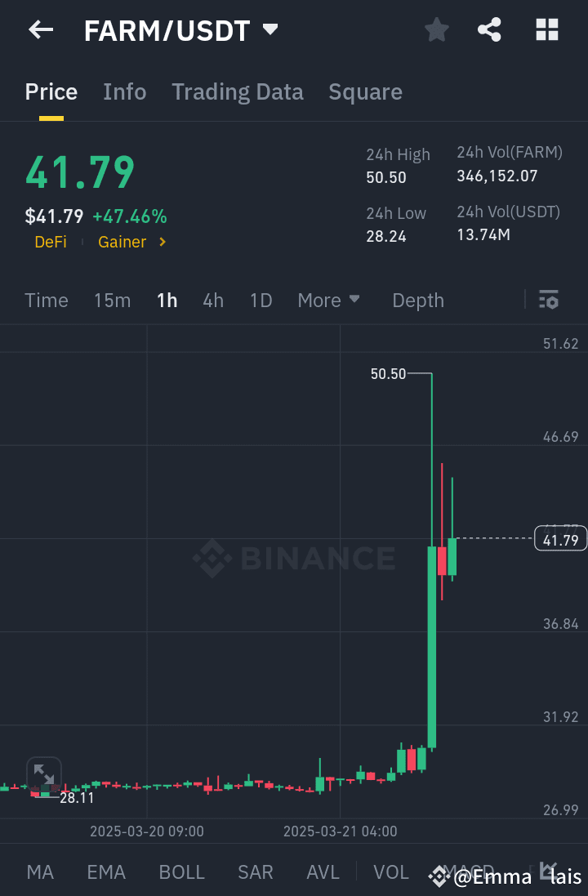Image resolution: width=588 pixels, height=896 pixels.
Task: Enable the BOLL indicator
Action: pos(181,872)
